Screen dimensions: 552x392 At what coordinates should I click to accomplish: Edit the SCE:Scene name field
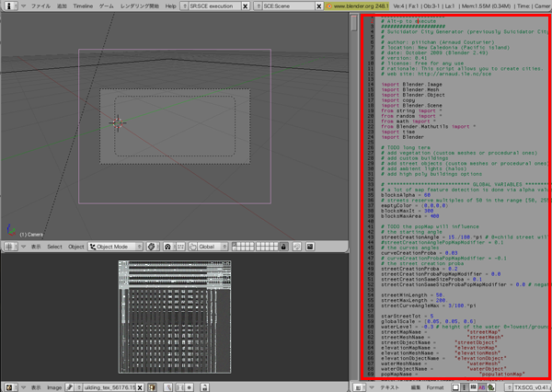point(288,6)
